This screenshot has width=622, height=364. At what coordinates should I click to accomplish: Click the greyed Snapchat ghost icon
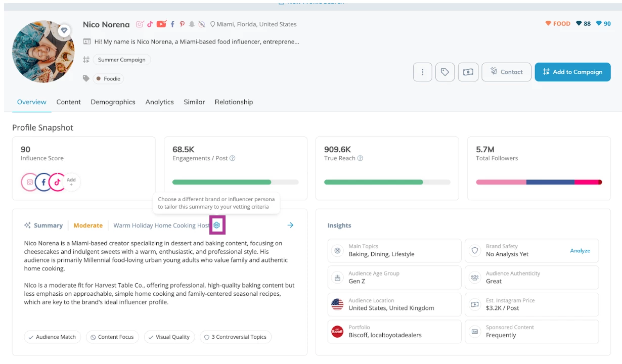click(192, 24)
